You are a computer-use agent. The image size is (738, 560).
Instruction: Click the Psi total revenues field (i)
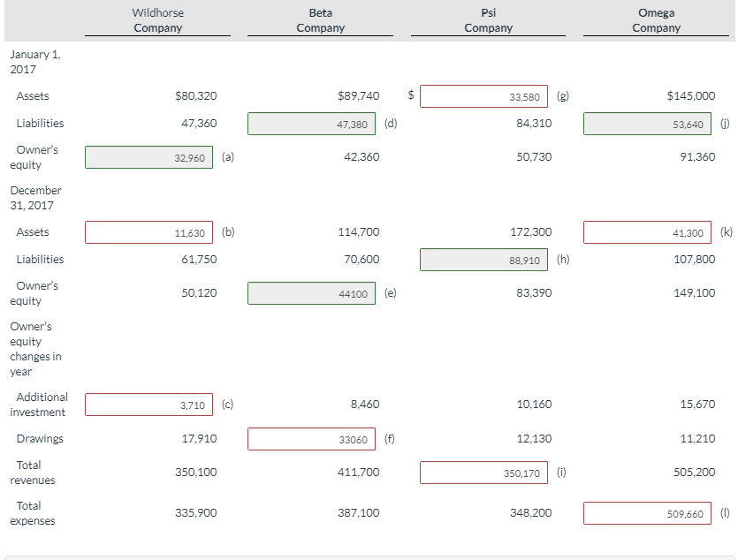(x=482, y=472)
